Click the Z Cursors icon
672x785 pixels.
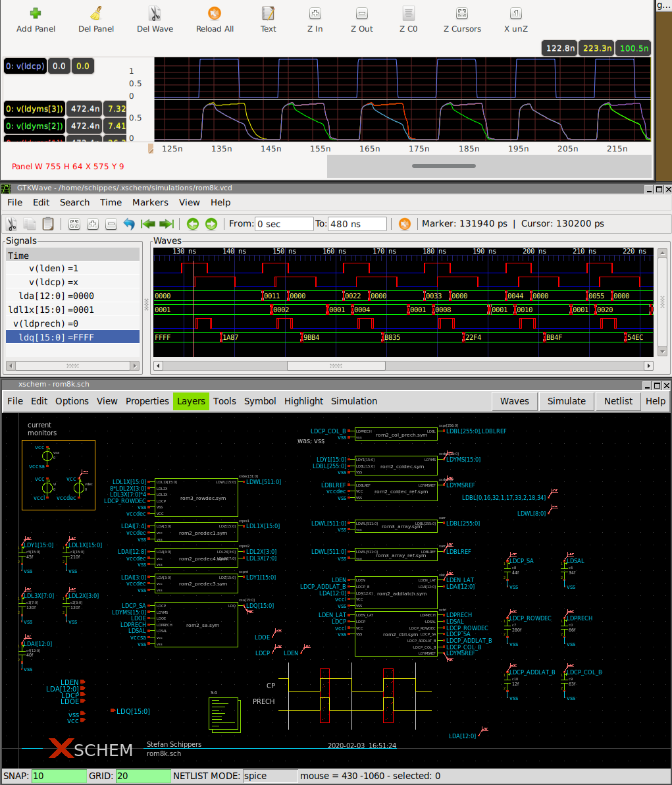click(x=461, y=13)
